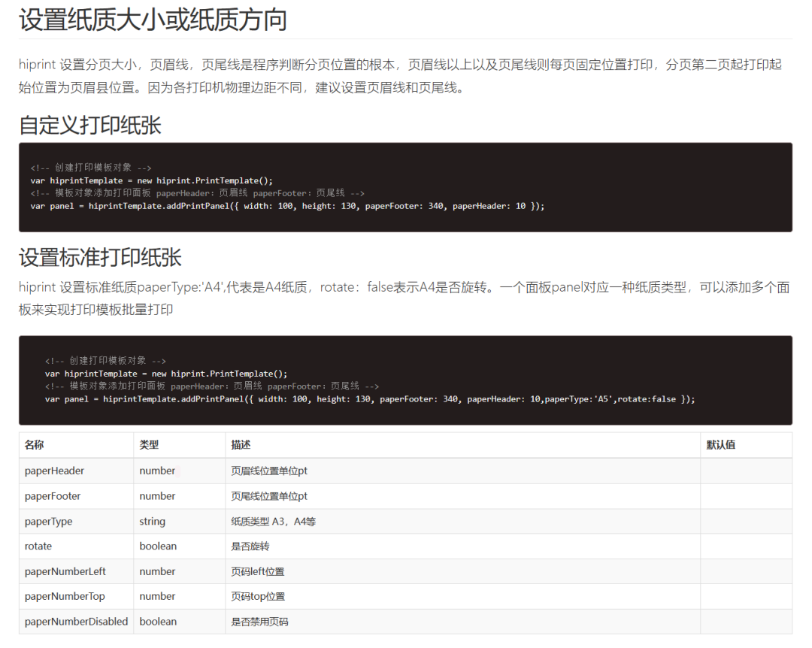The width and height of the screenshot is (812, 648).
Task: Click inside the first code block's addPrintPanel line
Action: click(x=287, y=206)
